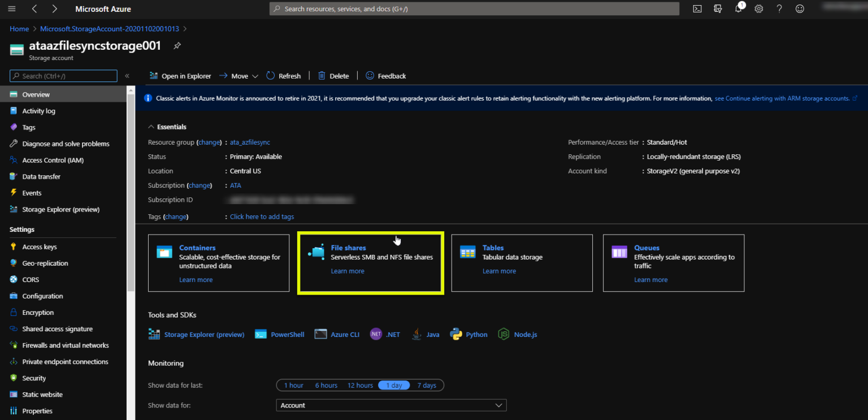
Task: Select the 7 days data range
Action: [x=427, y=385]
